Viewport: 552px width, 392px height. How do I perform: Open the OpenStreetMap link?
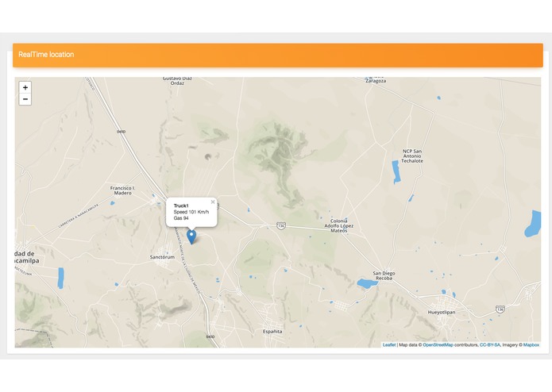pos(438,345)
